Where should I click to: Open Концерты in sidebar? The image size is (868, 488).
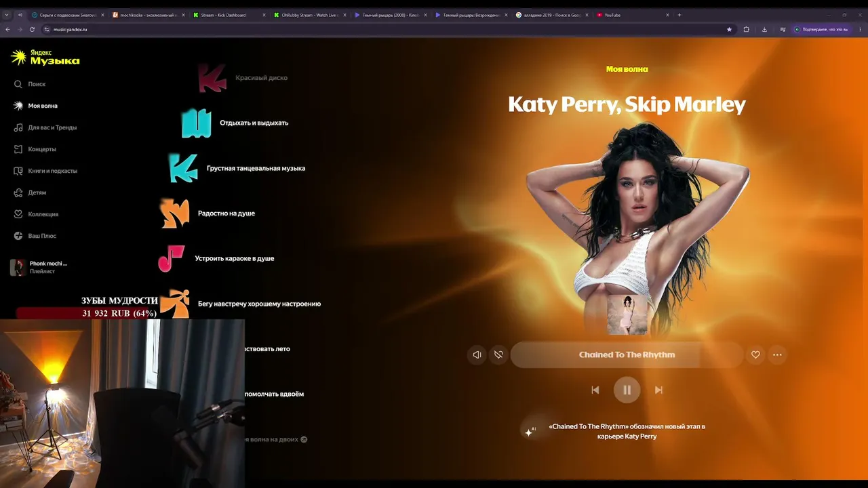click(x=42, y=149)
